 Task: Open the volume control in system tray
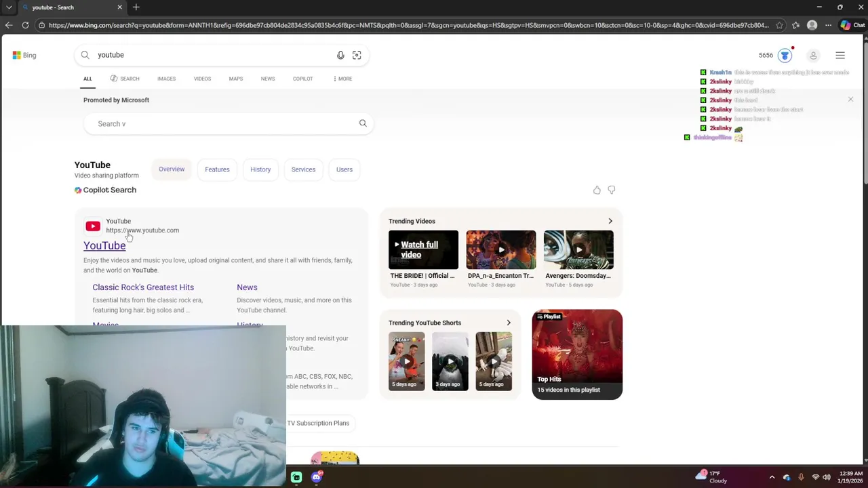click(x=827, y=477)
